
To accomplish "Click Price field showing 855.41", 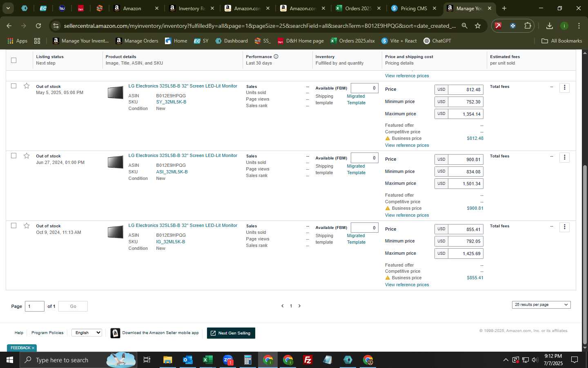I will coord(465,229).
